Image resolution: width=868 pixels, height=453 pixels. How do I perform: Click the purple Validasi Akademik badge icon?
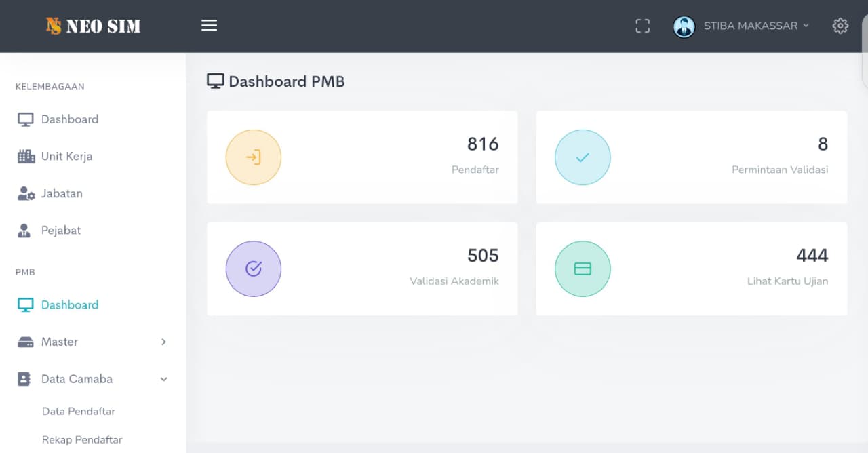click(x=253, y=269)
